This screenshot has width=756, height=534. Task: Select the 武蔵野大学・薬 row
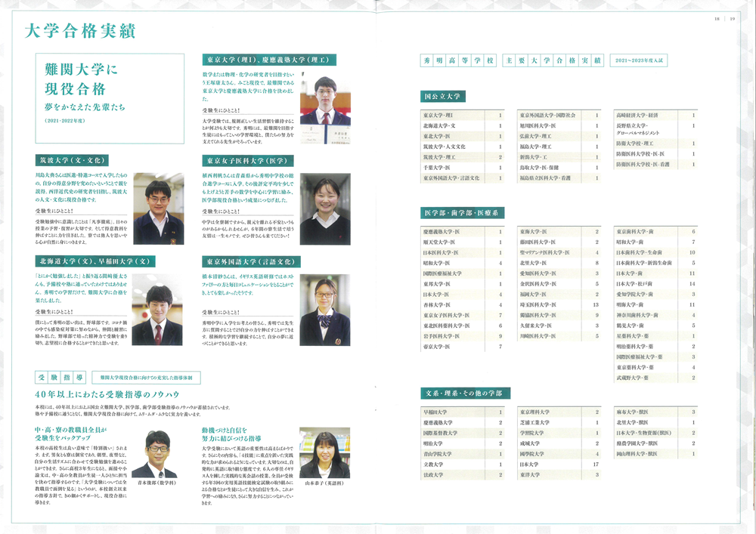(655, 378)
